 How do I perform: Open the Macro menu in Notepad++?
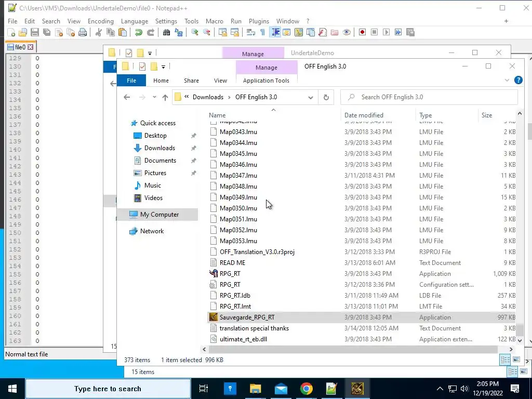[215, 21]
